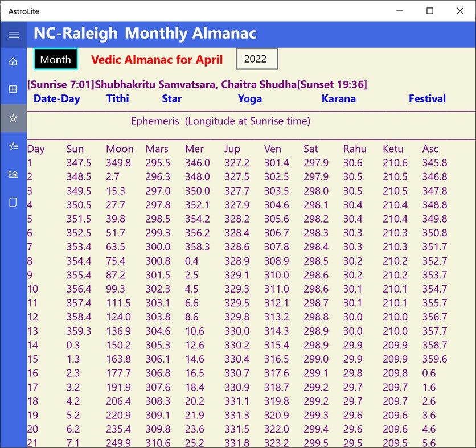476x448 pixels.
Task: Open the location house sidebar icon
Action: pyautogui.click(x=13, y=174)
